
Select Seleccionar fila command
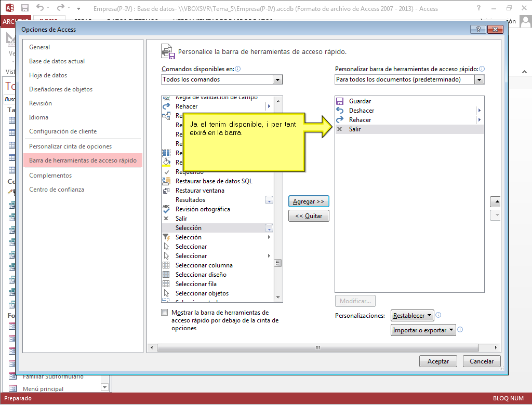[x=218, y=284]
